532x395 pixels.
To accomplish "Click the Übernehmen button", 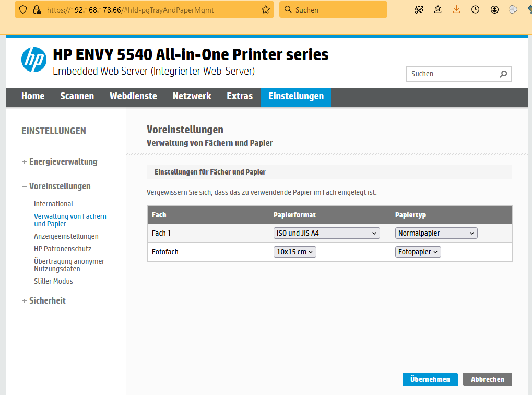I will (x=430, y=379).
